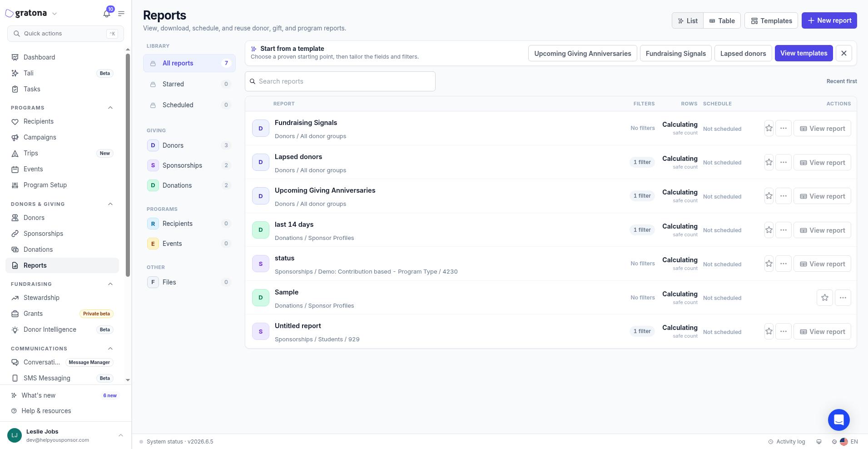Open the Activity log link
868x449 pixels.
coord(786,442)
